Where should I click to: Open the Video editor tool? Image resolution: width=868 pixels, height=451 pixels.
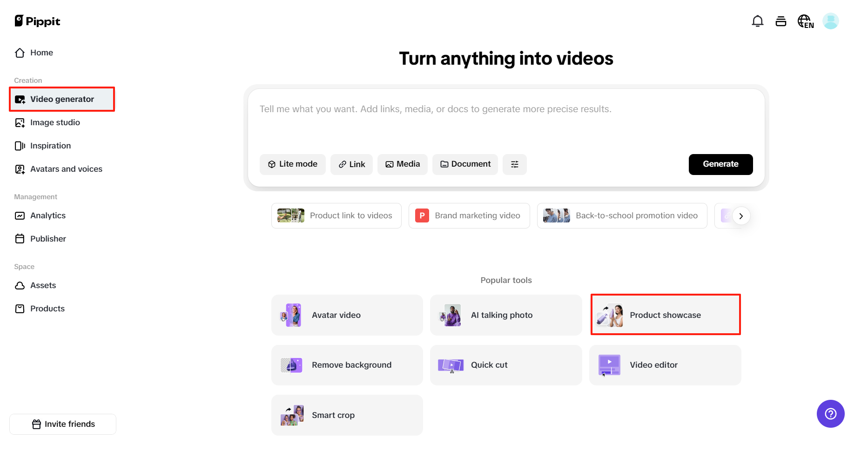point(665,365)
